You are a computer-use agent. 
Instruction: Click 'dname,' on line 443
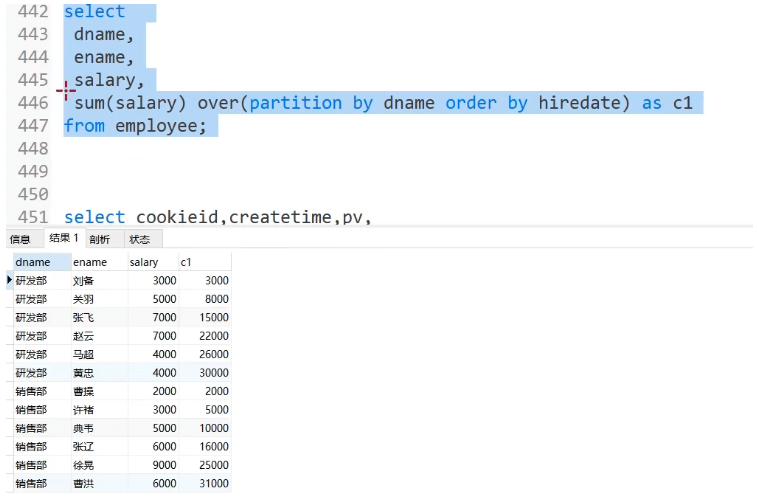point(104,34)
